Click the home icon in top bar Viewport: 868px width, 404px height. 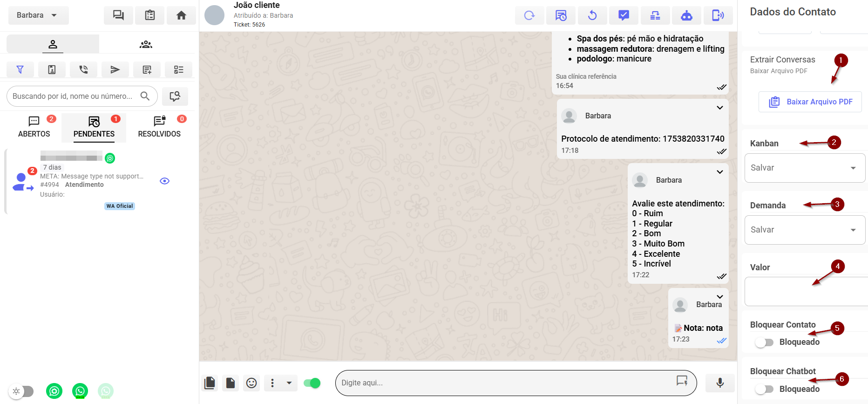pyautogui.click(x=181, y=15)
